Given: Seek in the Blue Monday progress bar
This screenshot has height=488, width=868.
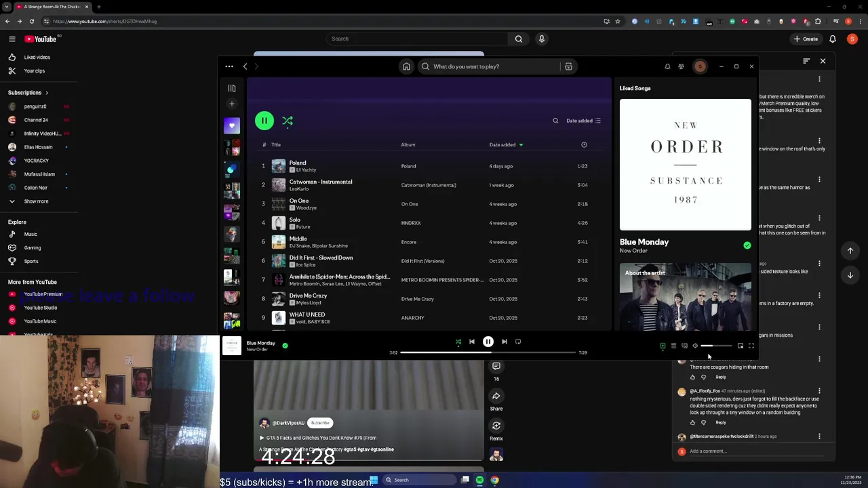Looking at the screenshot, I should (488, 352).
